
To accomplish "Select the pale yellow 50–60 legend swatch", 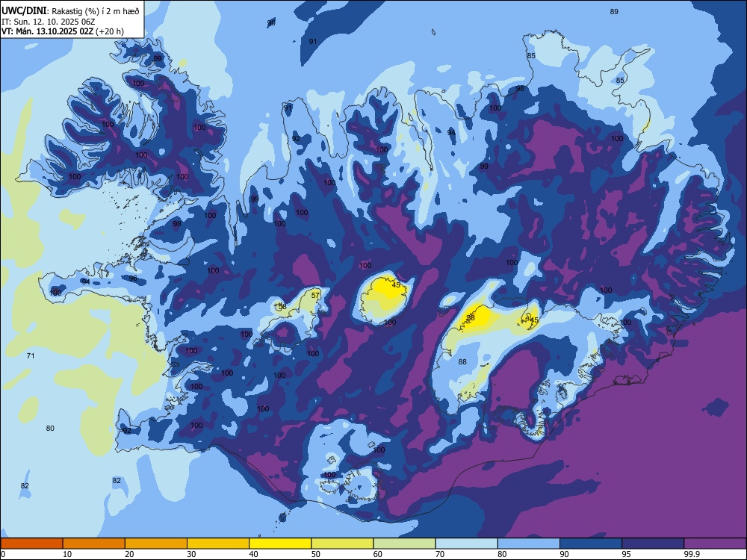I will click(343, 544).
